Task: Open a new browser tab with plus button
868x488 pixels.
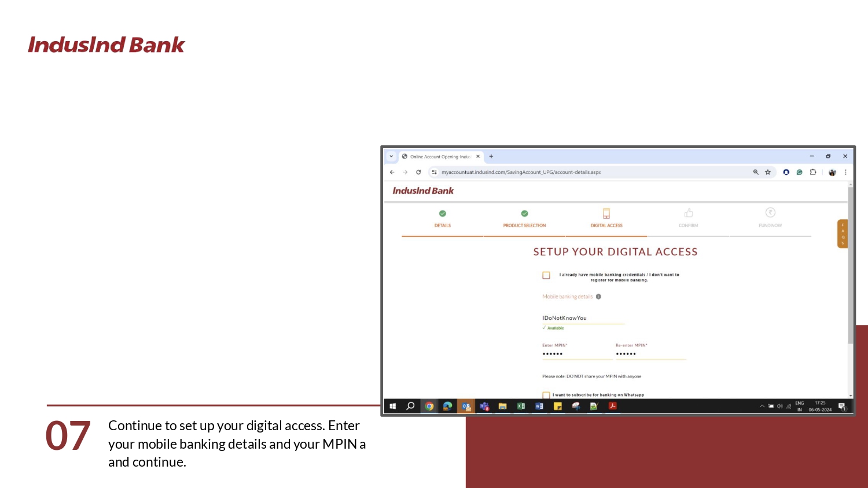Action: tap(491, 156)
